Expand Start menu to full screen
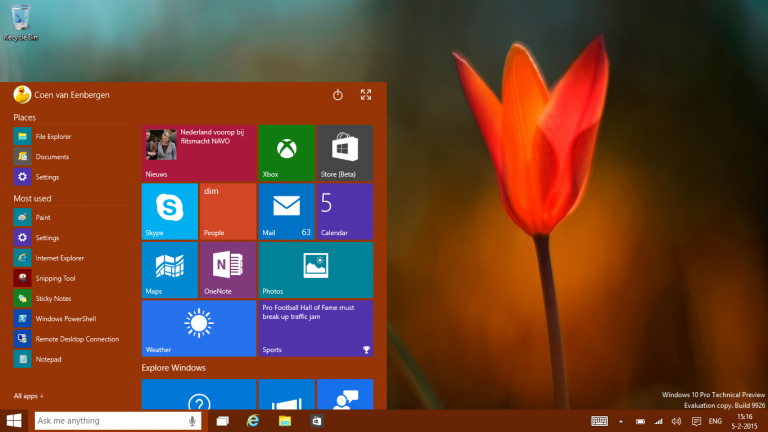The image size is (768, 432). [x=366, y=95]
